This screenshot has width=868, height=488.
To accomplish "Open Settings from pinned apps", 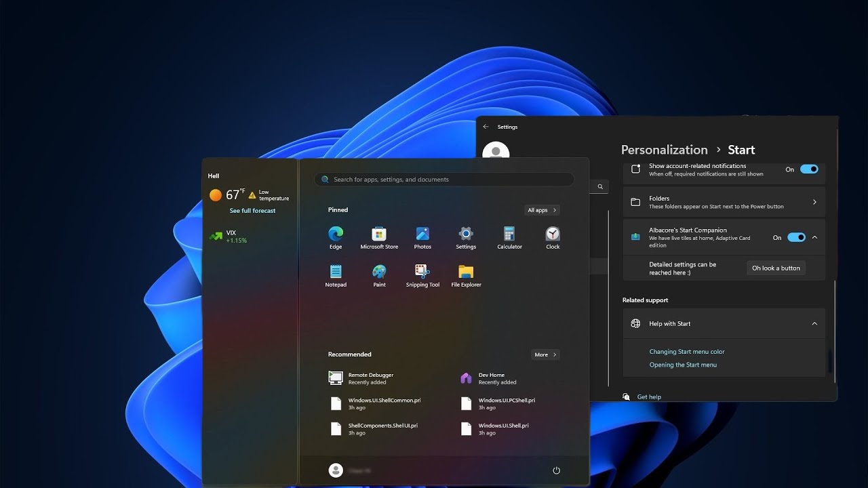I will coord(466,238).
